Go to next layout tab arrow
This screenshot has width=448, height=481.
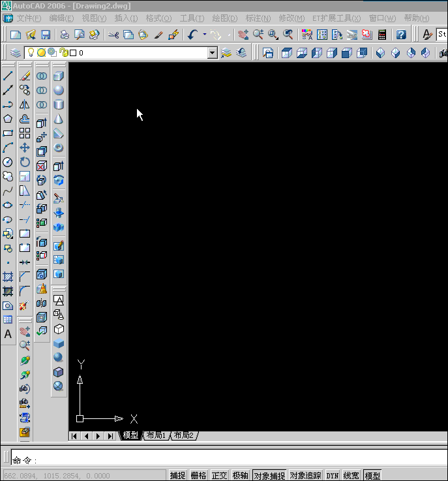98,436
